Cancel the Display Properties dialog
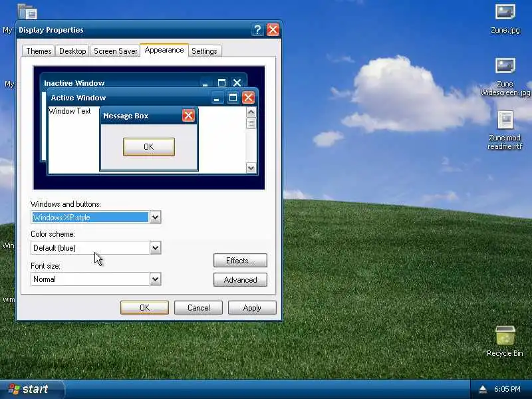This screenshot has width=532, height=399. (198, 308)
